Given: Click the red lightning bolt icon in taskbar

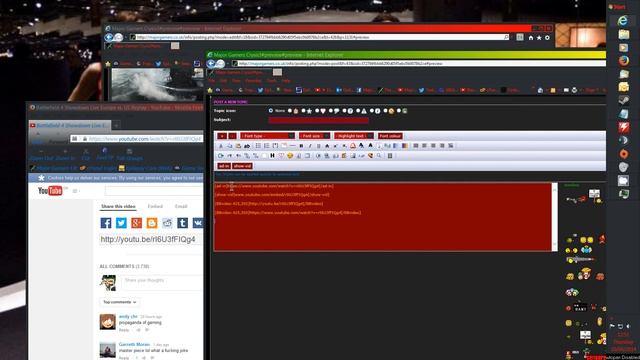Looking at the screenshot, I should pyautogui.click(x=623, y=127).
